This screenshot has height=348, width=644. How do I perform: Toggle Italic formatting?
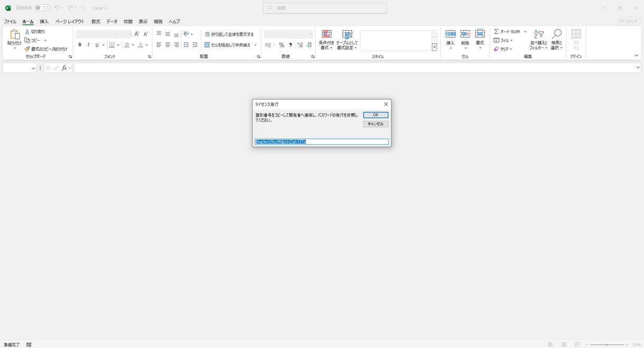[88, 45]
